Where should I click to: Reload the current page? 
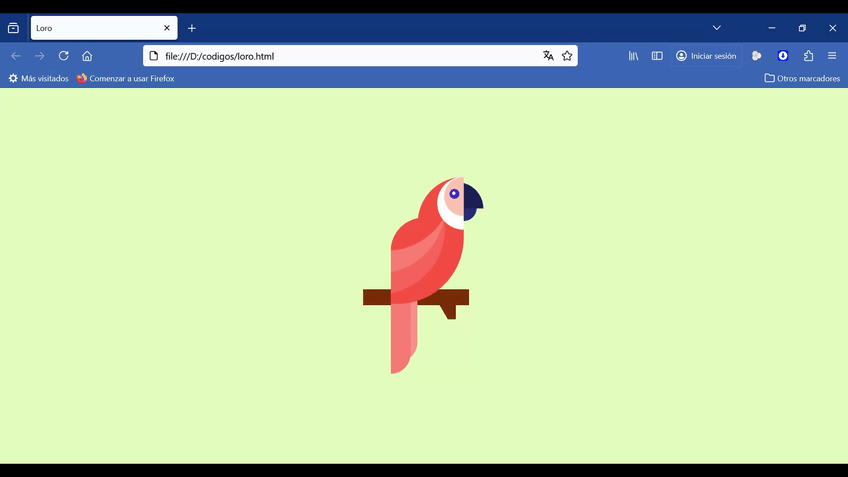coord(63,56)
